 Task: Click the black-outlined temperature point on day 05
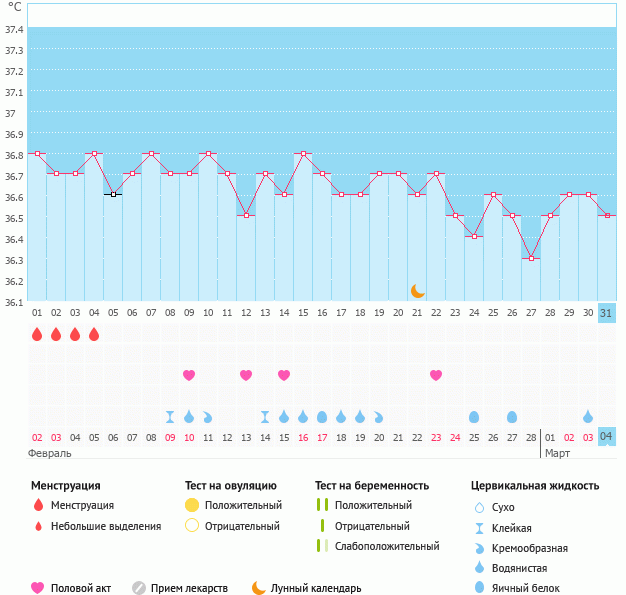point(113,194)
